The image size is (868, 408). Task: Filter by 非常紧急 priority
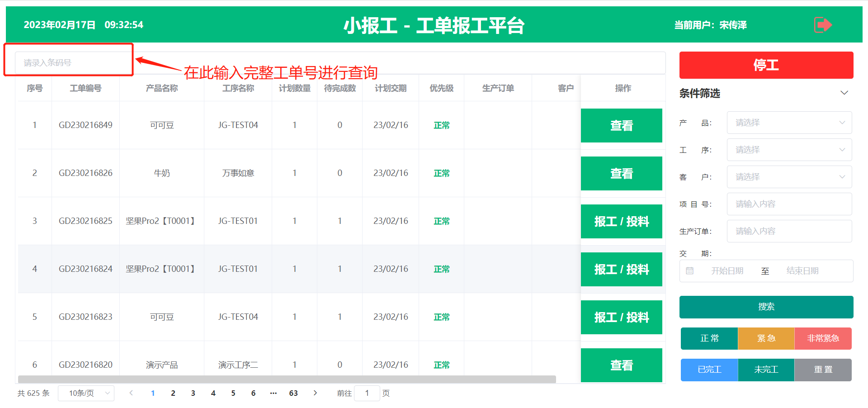[823, 338]
